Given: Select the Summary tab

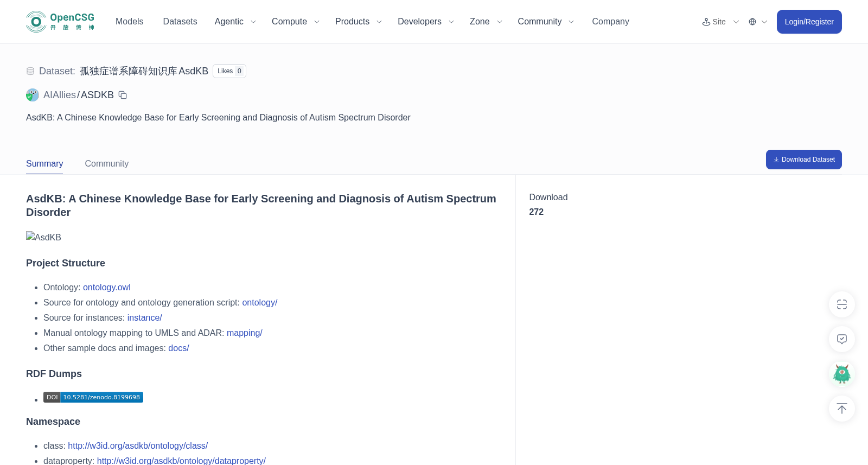Looking at the screenshot, I should point(44,164).
